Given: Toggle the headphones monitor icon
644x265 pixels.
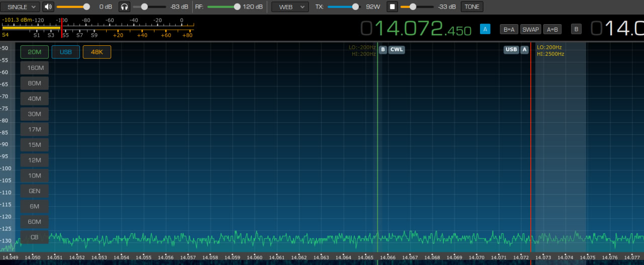Looking at the screenshot, I should pyautogui.click(x=124, y=7).
